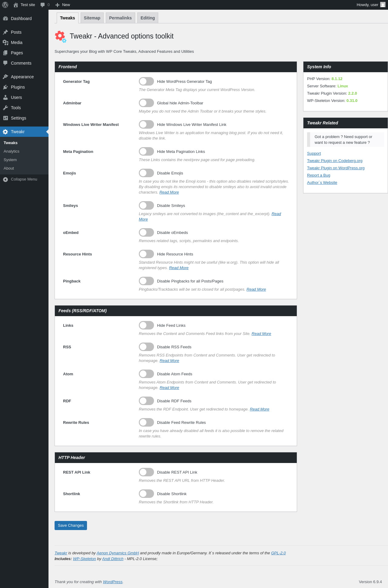Image resolution: width=388 pixels, height=588 pixels.
Task: Click the Comments speech bubble sidebar icon
Action: click(x=5, y=63)
